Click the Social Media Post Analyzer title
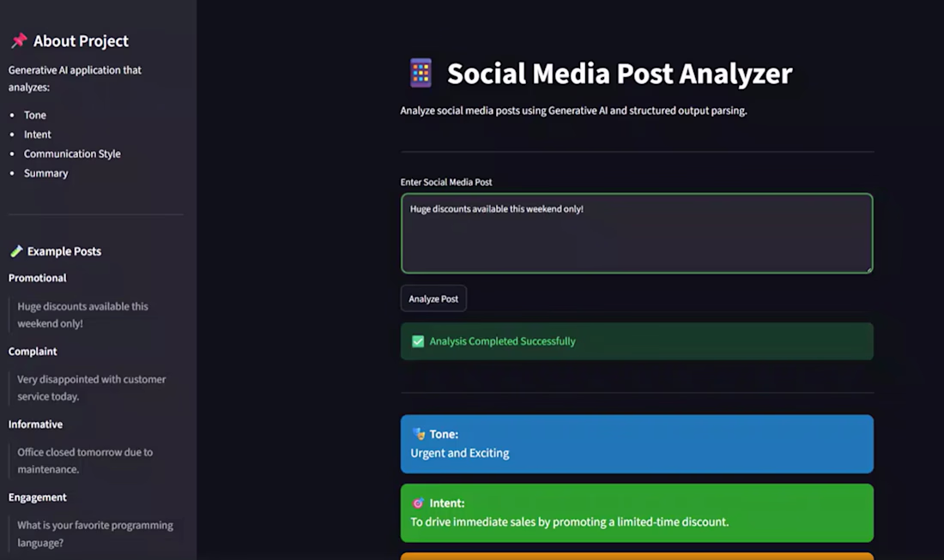 pos(620,74)
